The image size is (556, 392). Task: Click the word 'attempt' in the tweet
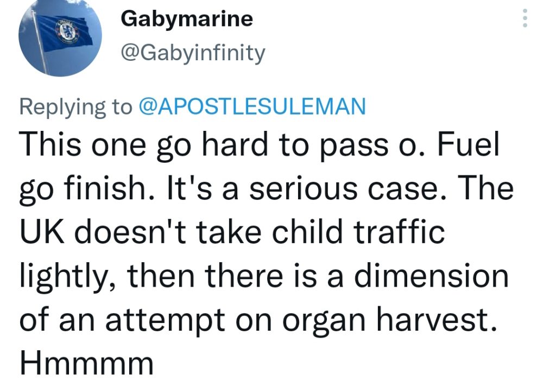tap(165, 320)
